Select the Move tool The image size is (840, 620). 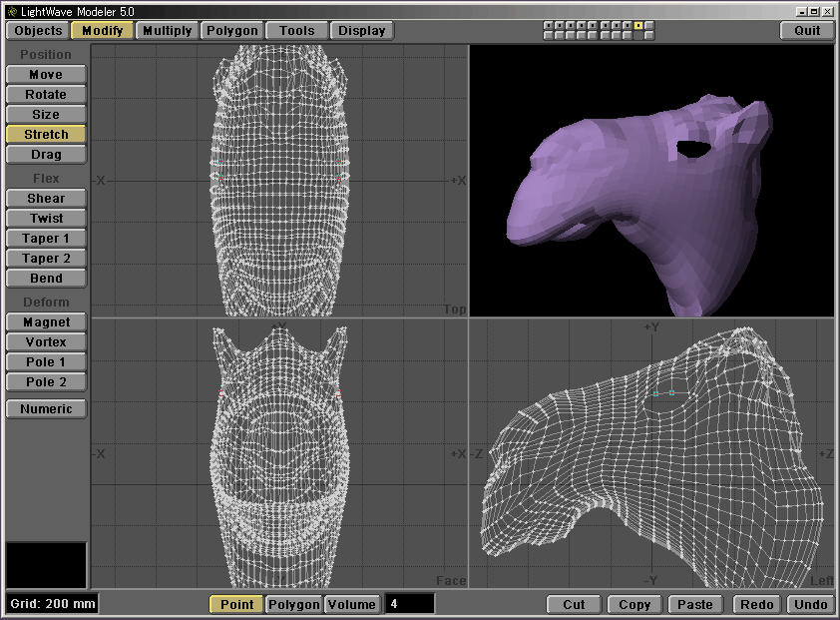(x=46, y=75)
